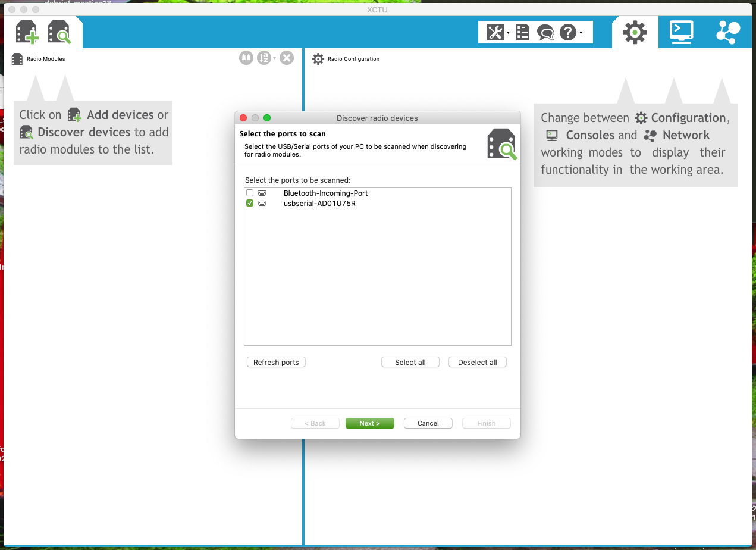Select the usbserial-AD01U75R row text
This screenshot has height=550, width=756.
point(319,203)
